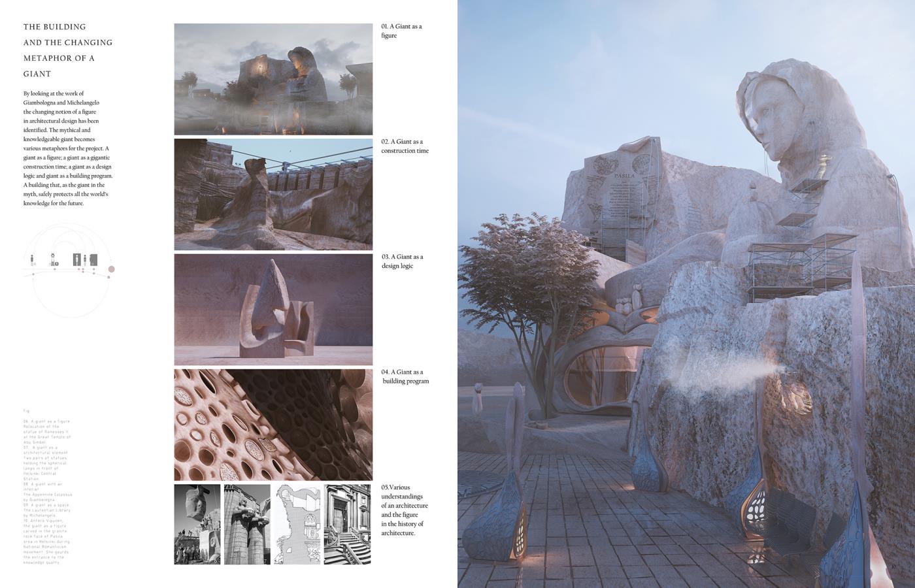Viewport: 915px width, 588px height.
Task: Select caption '04. A Giant as a building program'
Action: (x=405, y=376)
